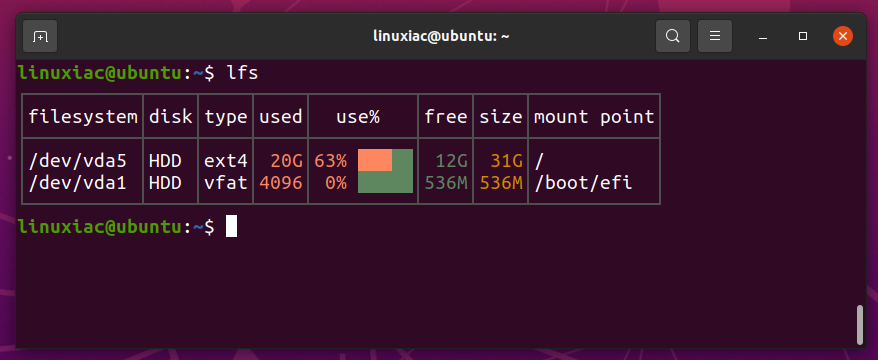Click HDD in the /dev/vda1 row
Image resolution: width=878 pixels, height=360 pixels.
(165, 183)
